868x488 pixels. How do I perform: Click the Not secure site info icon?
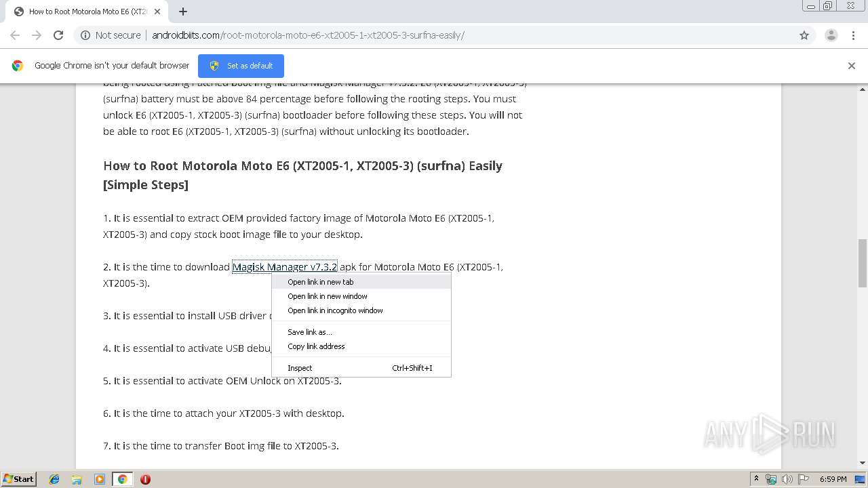[85, 35]
